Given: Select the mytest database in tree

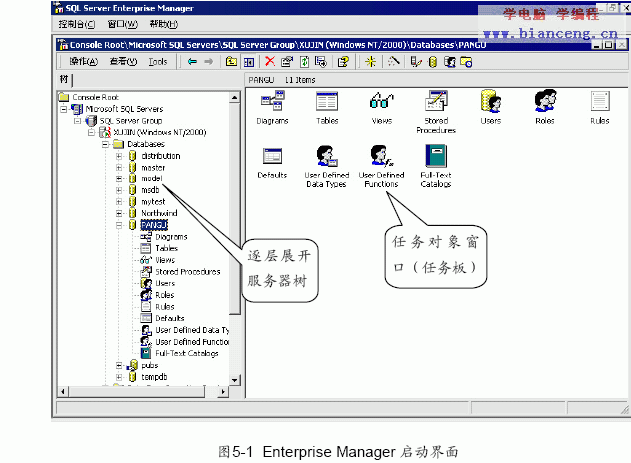Looking at the screenshot, I should 153,202.
